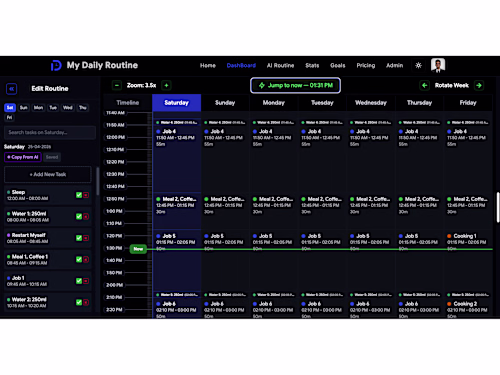Delete the Water 2: 250ml task
This screenshot has height=375, width=500.
tap(86, 302)
